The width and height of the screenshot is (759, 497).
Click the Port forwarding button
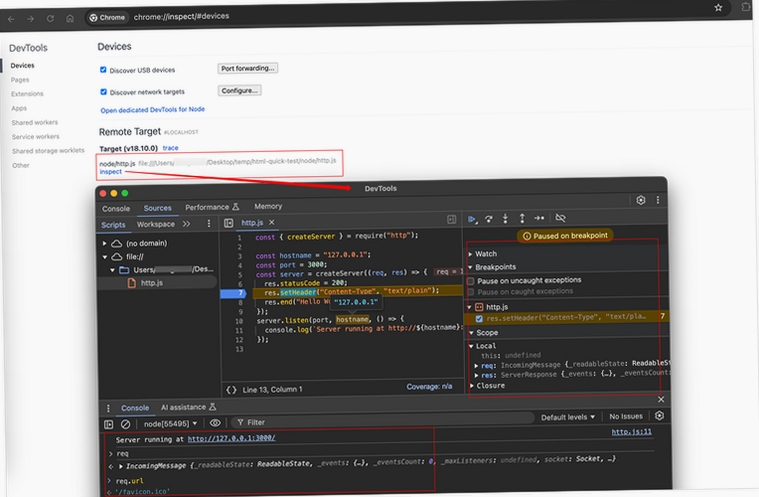click(x=248, y=68)
